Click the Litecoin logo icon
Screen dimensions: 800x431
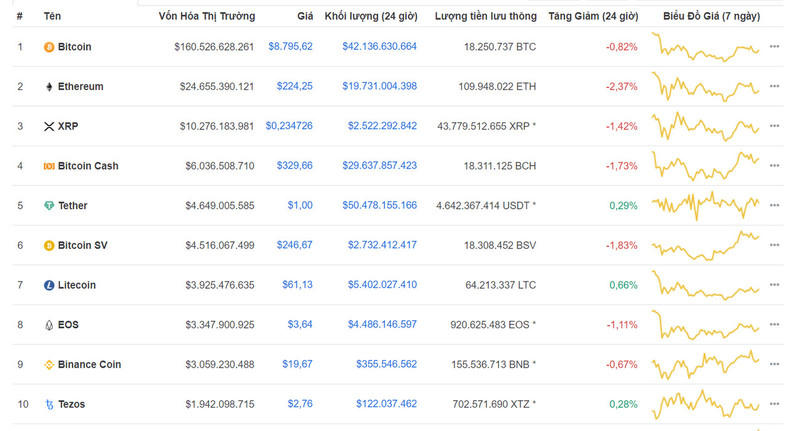point(49,286)
